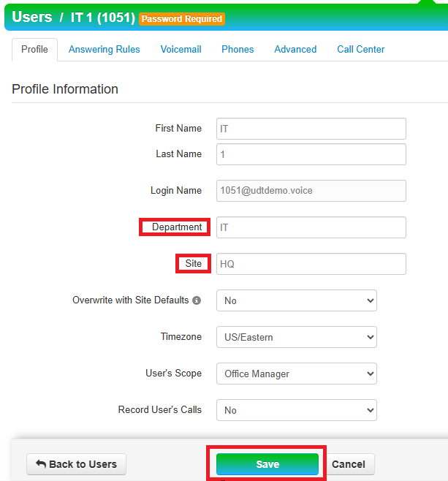The height and width of the screenshot is (481, 448).
Task: Select the Advanced tab
Action: pos(295,50)
